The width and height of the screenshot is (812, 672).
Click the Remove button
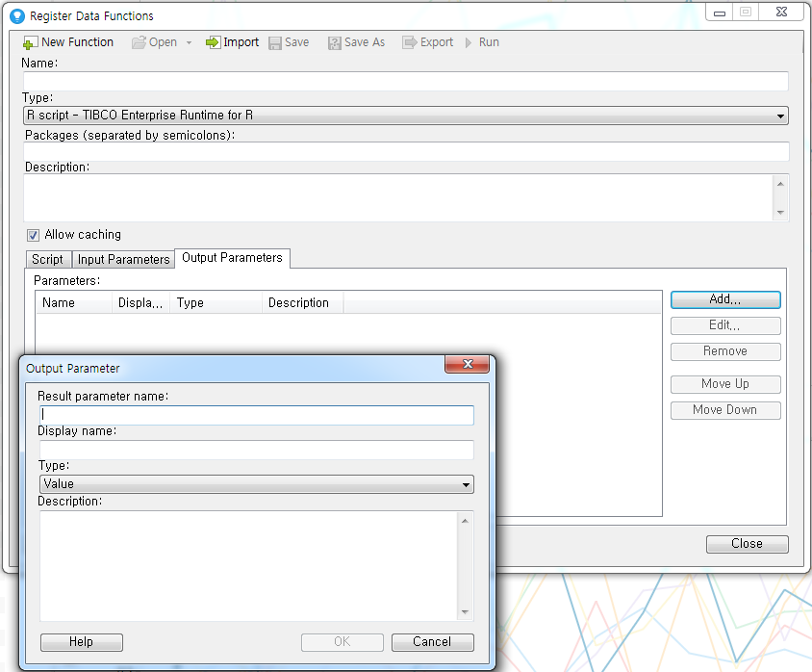click(724, 351)
